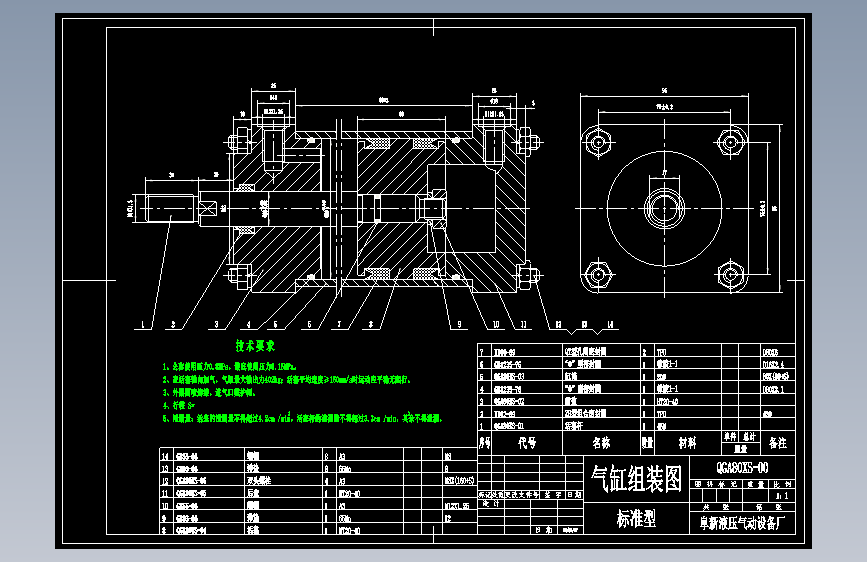This screenshot has height=562, width=867.
Task: Click the scale value 1:1
Action: (782, 496)
